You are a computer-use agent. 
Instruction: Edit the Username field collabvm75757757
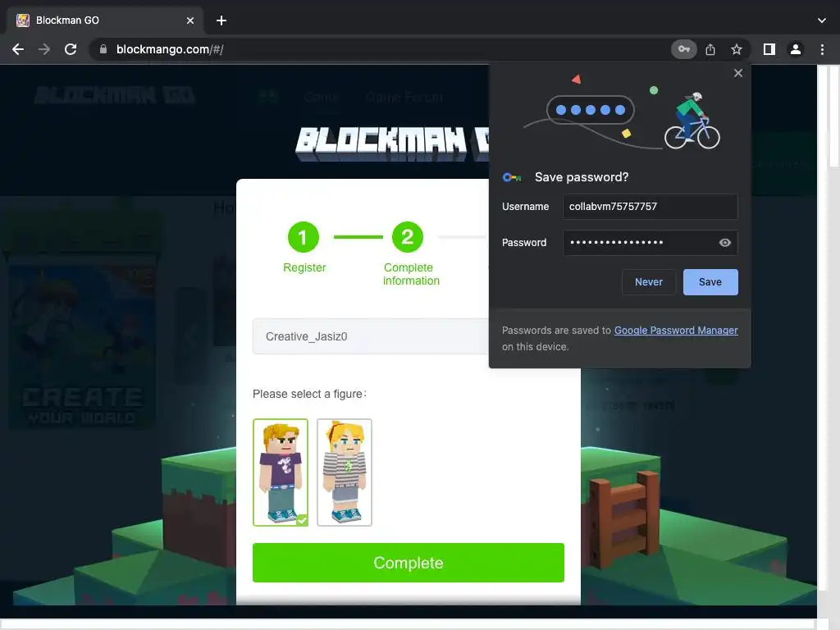click(x=650, y=207)
